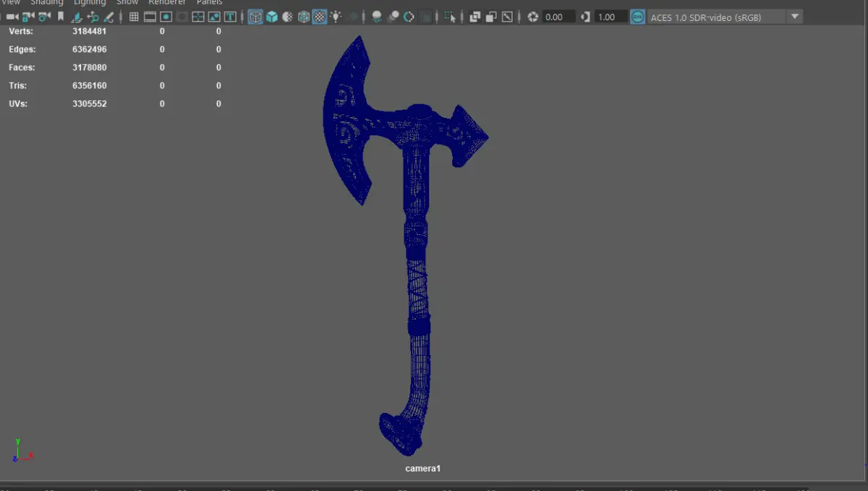Toggle the Resolution Gate icon

(x=166, y=17)
